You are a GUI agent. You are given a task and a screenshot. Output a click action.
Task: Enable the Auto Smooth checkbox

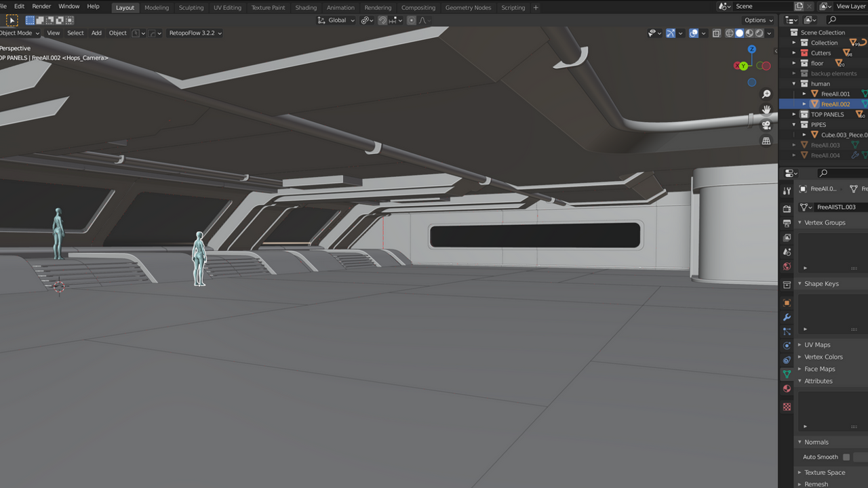tap(846, 457)
